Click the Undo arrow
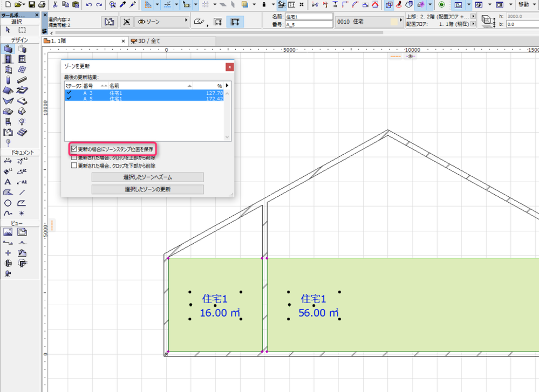539x392 pixels. coord(89,4)
